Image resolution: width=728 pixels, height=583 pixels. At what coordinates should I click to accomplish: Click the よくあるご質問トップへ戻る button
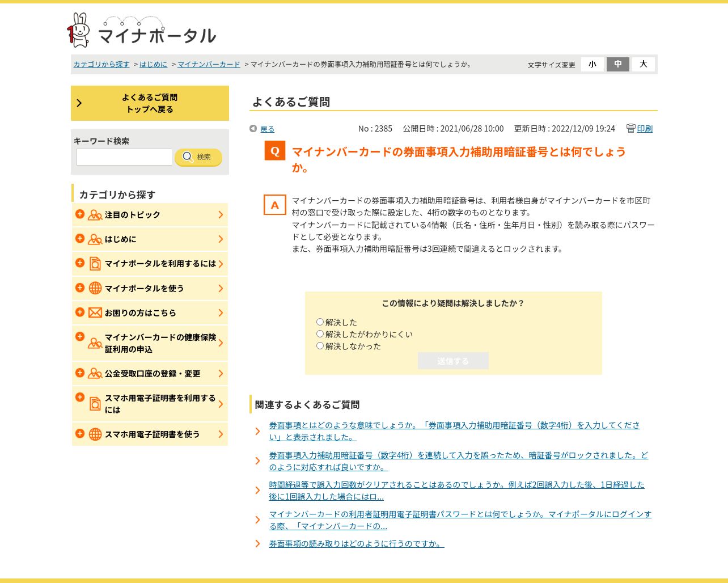coord(150,103)
